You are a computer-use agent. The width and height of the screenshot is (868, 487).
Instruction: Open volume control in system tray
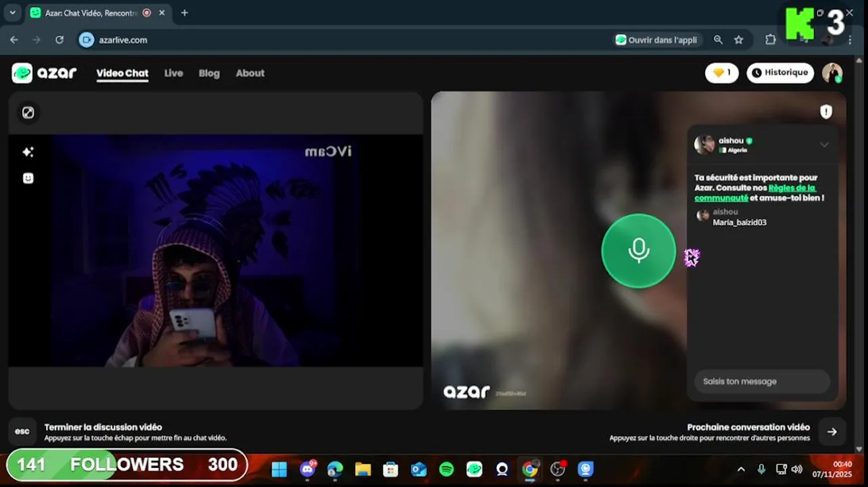[796, 469]
